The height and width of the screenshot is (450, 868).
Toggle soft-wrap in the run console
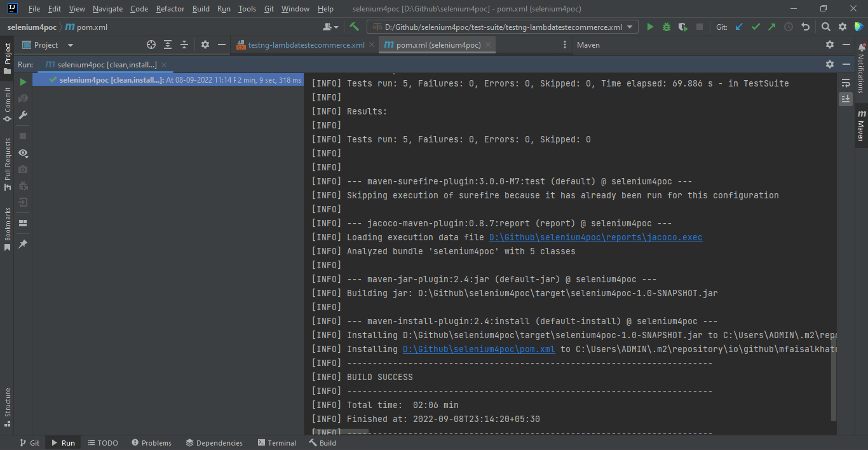click(x=846, y=83)
